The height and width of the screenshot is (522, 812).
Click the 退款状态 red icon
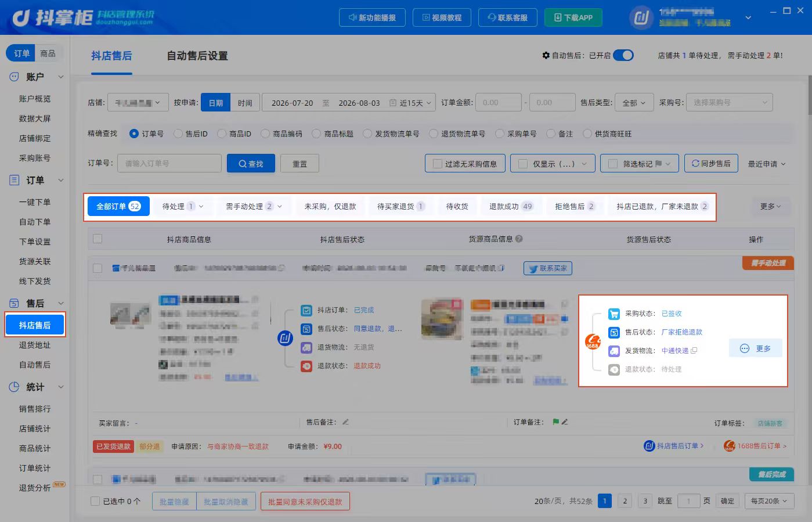(x=306, y=366)
